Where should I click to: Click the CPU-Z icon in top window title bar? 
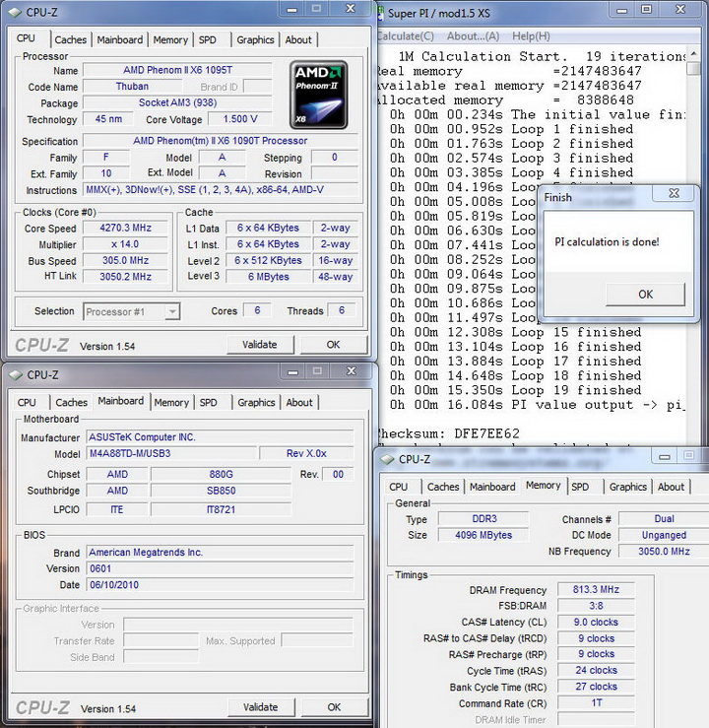point(15,13)
